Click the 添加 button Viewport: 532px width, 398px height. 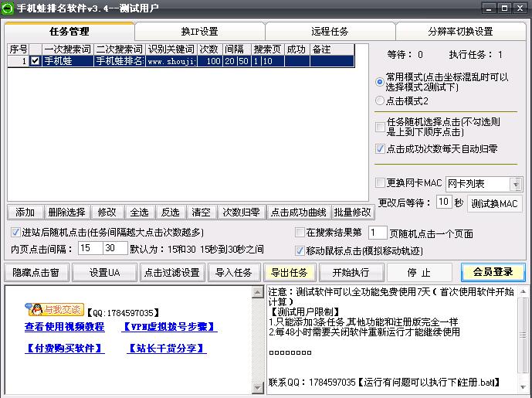click(x=25, y=213)
